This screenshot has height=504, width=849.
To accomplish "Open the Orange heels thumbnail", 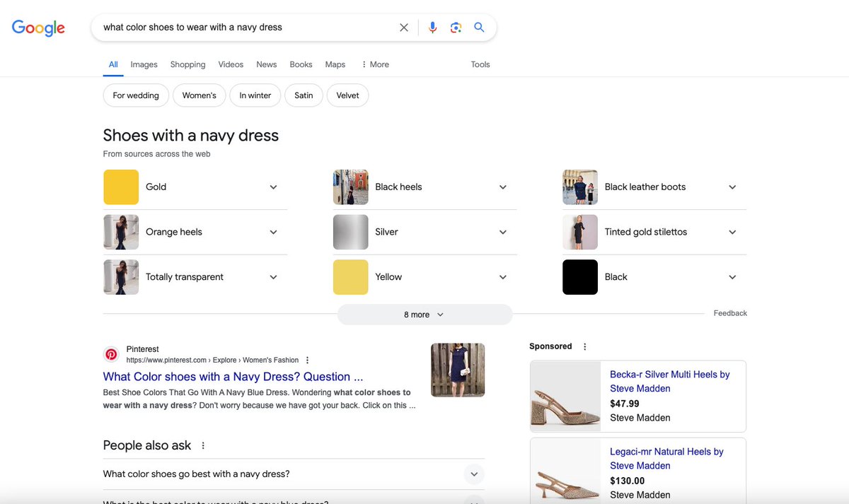I will [121, 232].
